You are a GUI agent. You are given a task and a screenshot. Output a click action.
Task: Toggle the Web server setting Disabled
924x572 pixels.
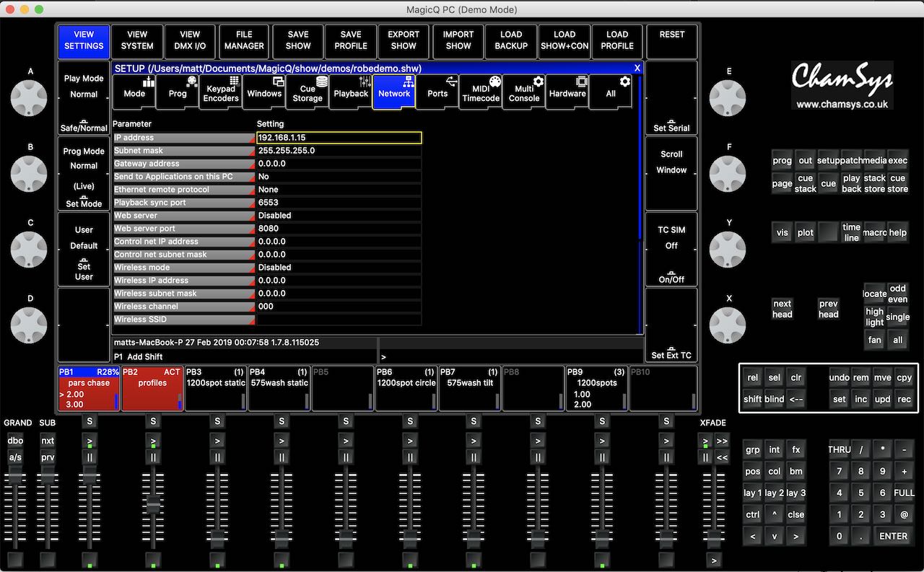pos(339,216)
